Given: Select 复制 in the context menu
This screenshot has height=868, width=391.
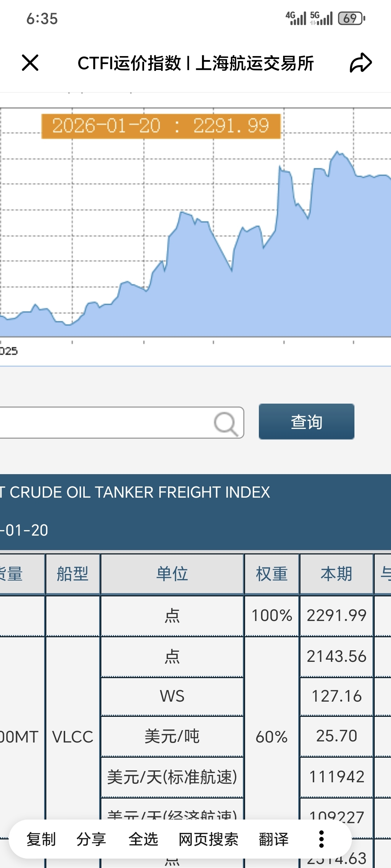Looking at the screenshot, I should [41, 839].
